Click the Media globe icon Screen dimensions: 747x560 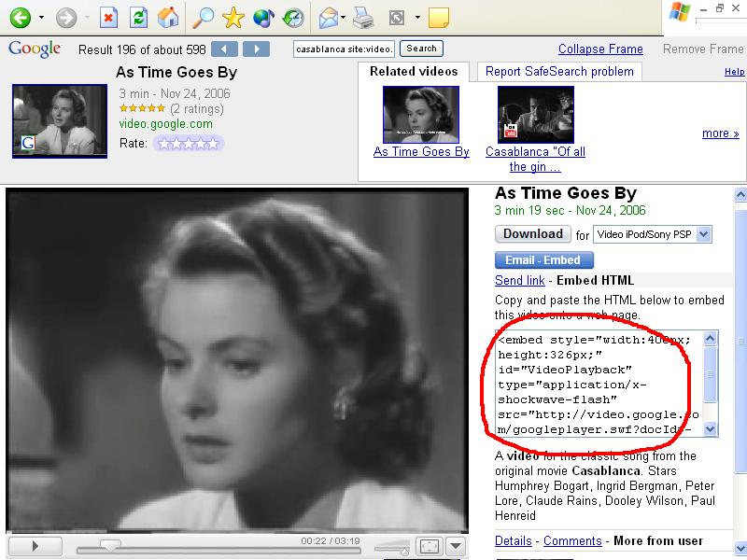[x=263, y=18]
